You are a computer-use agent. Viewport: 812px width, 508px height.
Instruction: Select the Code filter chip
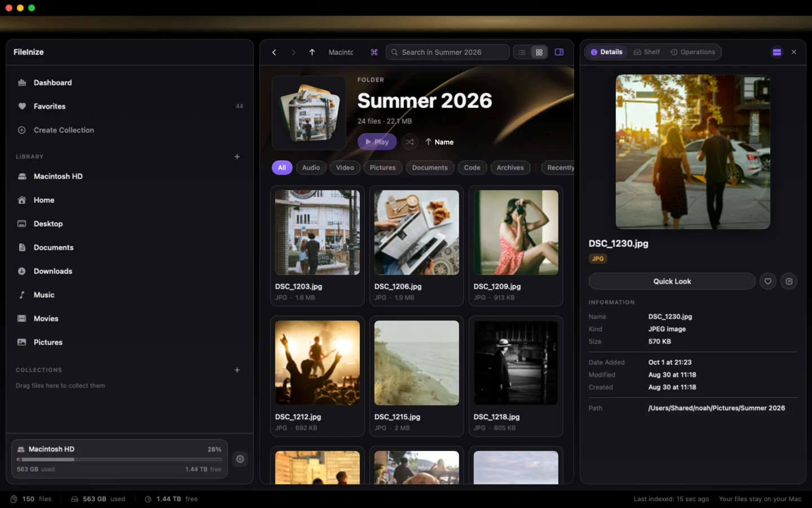(x=472, y=168)
